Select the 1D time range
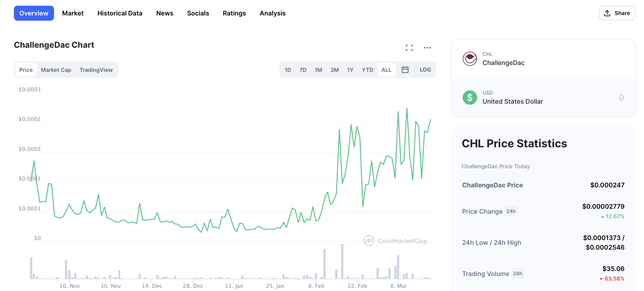 (287, 70)
